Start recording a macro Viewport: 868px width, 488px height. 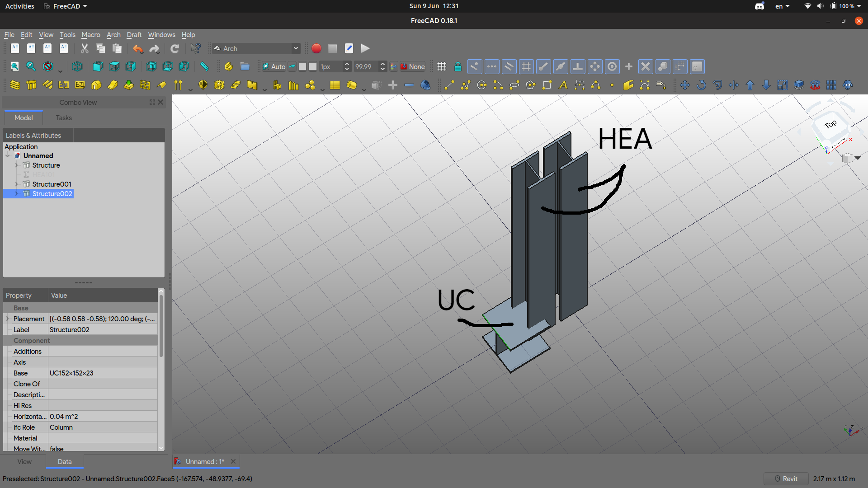click(316, 48)
